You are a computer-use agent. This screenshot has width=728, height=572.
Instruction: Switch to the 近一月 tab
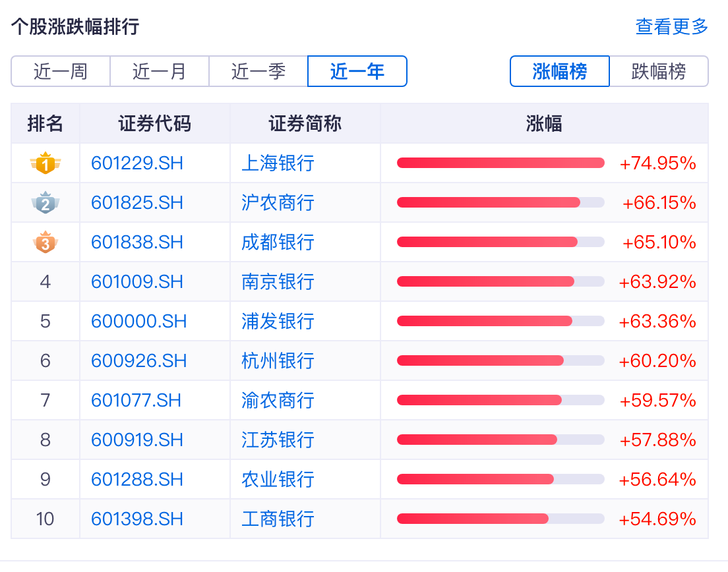[x=160, y=71]
